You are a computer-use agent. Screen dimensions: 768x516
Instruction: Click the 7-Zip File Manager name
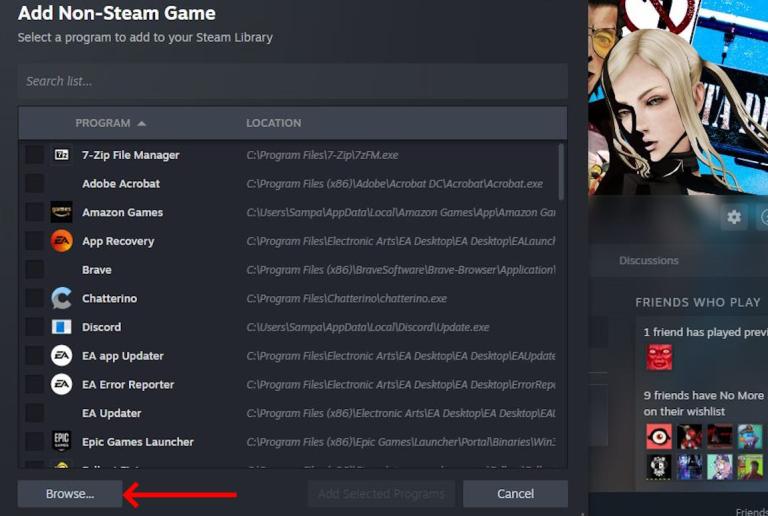coord(130,155)
